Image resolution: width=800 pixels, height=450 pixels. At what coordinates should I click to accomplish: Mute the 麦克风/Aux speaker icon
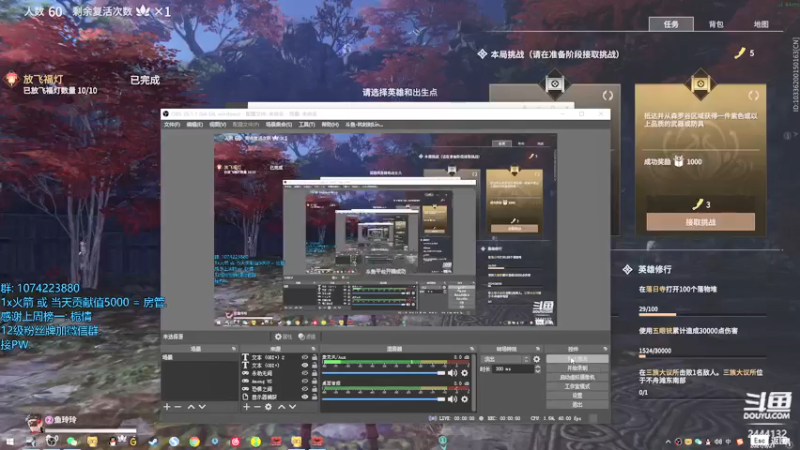pyautogui.click(x=453, y=373)
